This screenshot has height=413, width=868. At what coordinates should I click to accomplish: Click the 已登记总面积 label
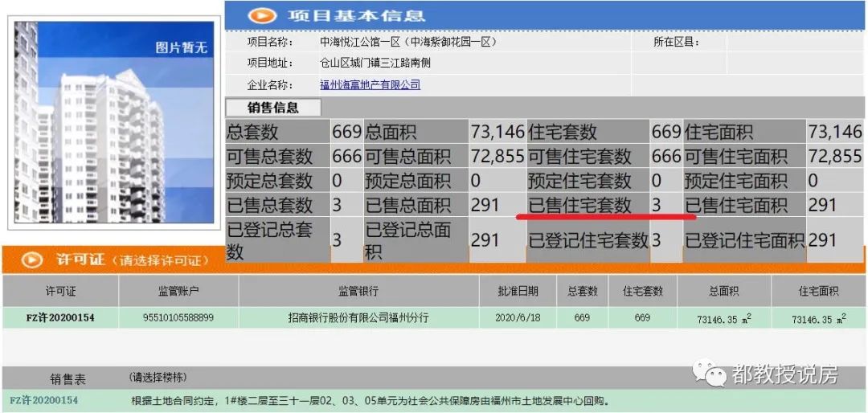(408, 240)
